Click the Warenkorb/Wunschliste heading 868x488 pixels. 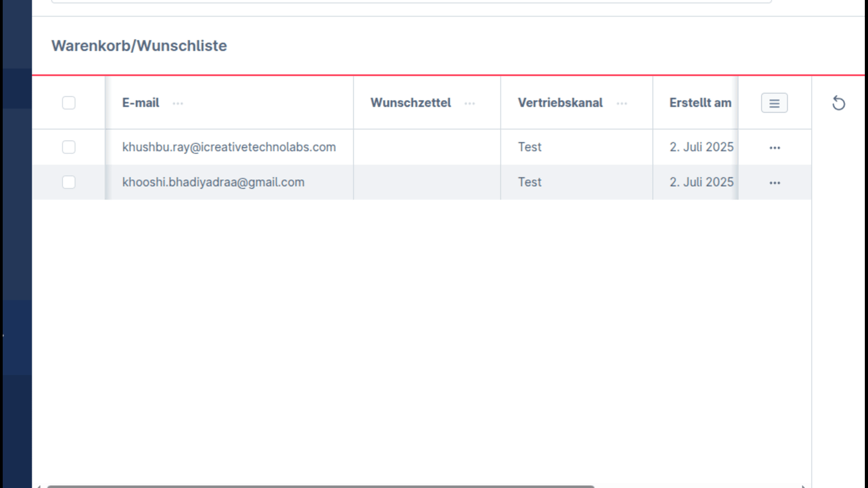coord(139,46)
